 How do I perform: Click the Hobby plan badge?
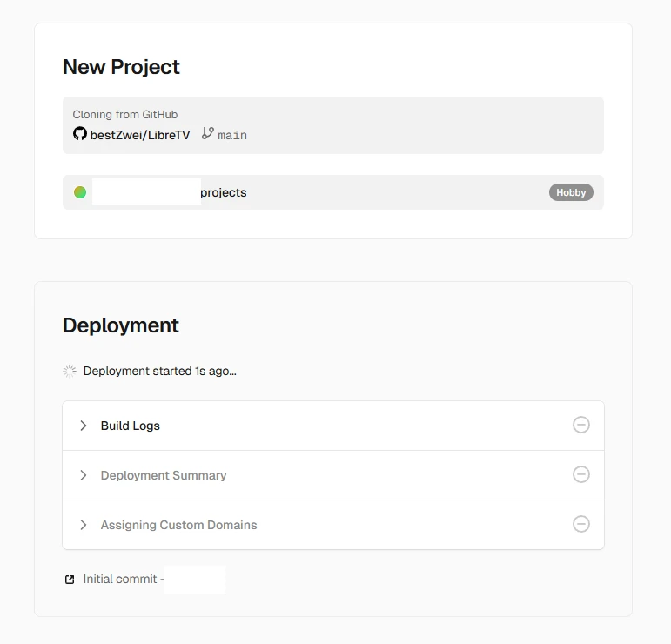[x=571, y=192]
